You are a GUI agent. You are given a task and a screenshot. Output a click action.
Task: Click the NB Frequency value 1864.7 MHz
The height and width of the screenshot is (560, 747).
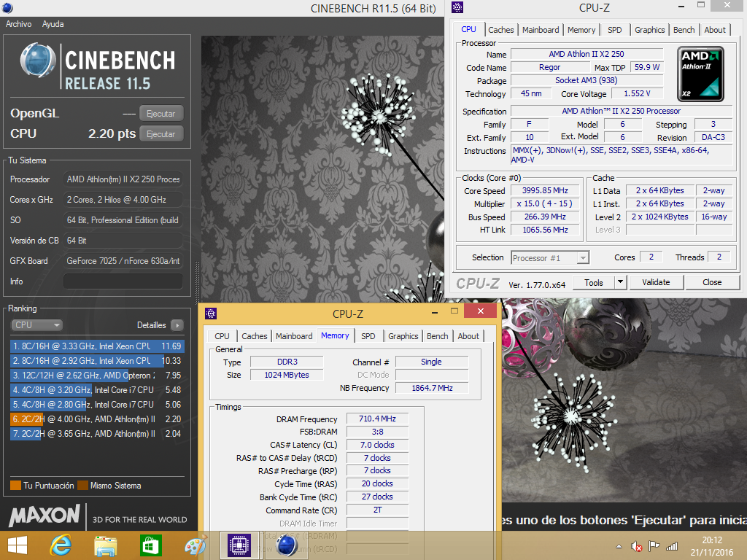click(x=432, y=388)
